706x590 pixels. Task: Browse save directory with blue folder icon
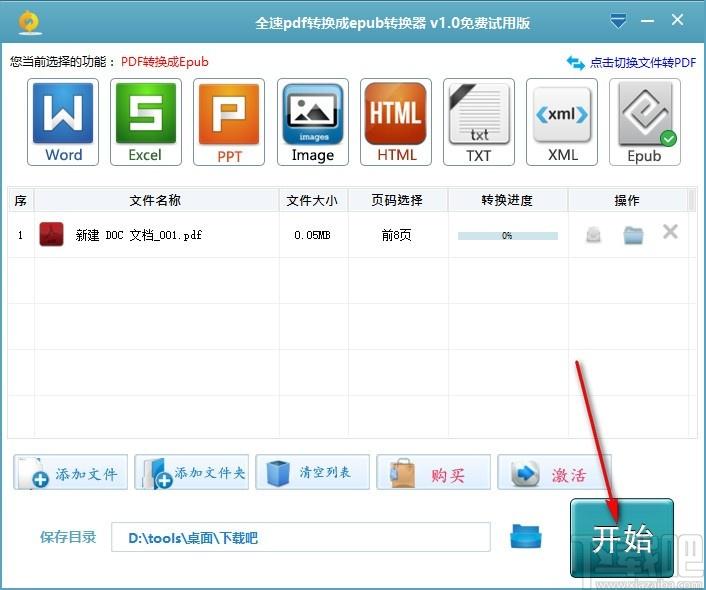pyautogui.click(x=525, y=536)
